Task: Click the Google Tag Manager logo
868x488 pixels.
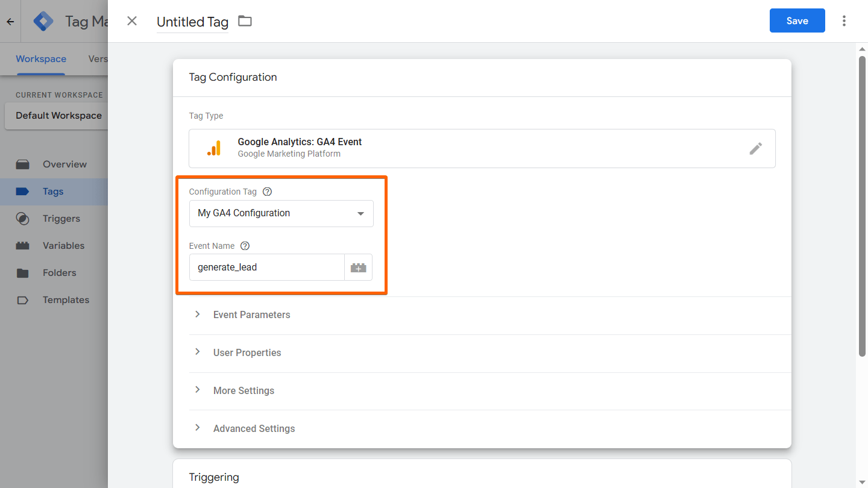Action: 43,22
